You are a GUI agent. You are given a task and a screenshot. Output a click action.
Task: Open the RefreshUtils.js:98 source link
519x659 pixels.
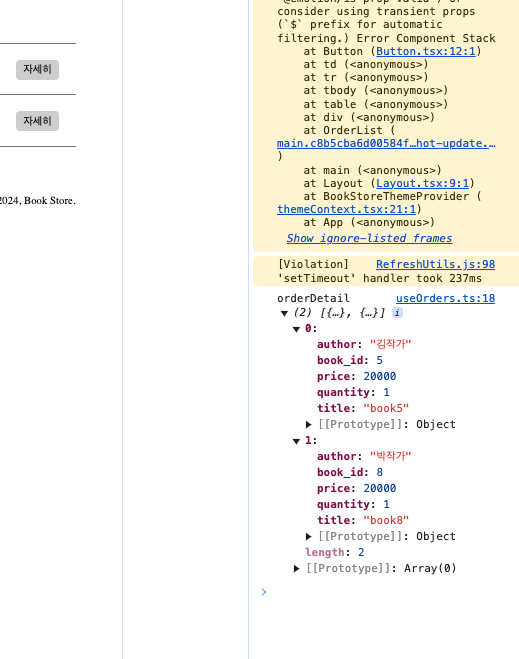(435, 264)
